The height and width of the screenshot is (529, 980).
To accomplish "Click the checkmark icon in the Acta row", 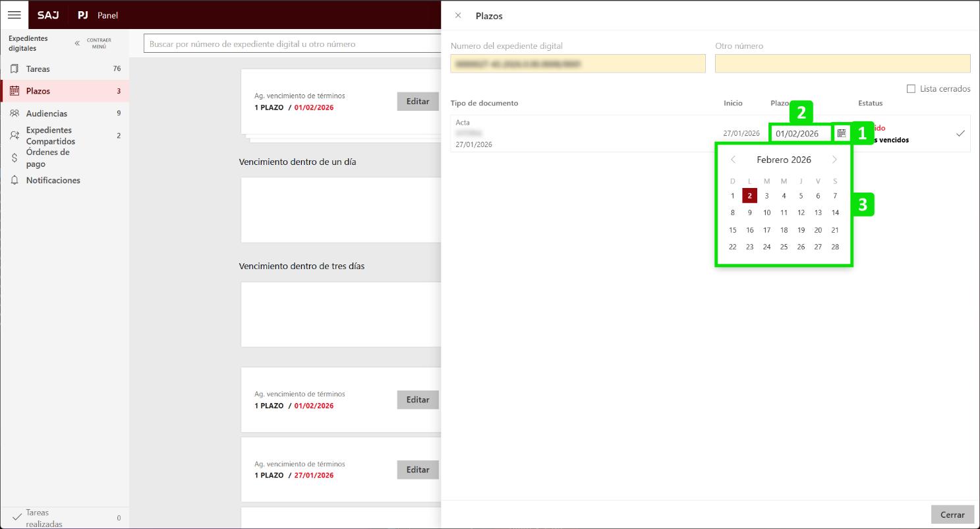I will [960, 133].
